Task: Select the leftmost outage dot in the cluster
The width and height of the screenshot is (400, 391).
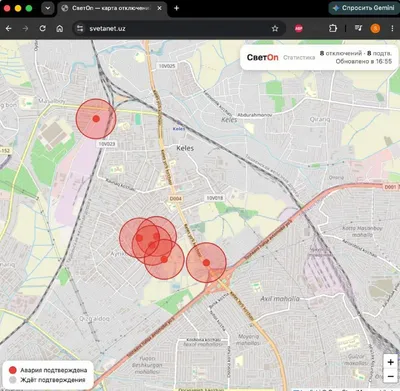Action: click(139, 238)
